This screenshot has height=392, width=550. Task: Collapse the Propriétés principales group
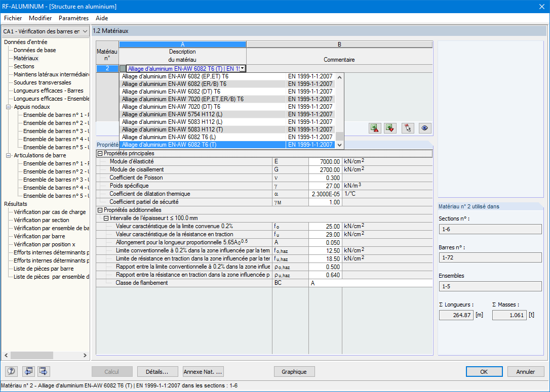point(100,153)
